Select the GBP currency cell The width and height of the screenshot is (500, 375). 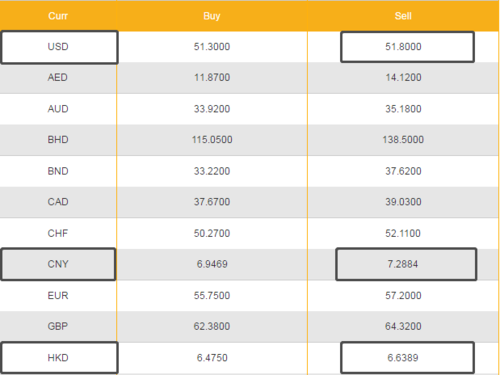tap(58, 326)
